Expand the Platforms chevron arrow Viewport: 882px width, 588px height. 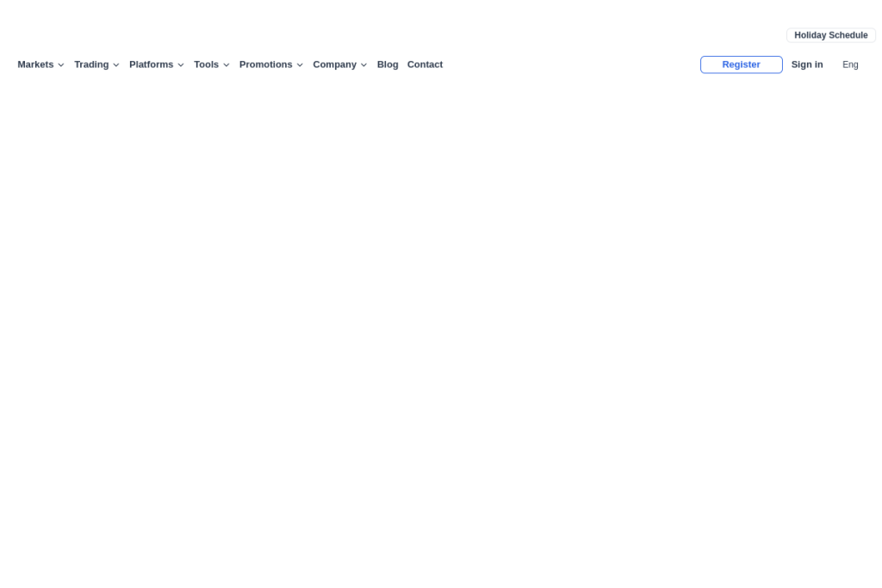[x=181, y=65]
